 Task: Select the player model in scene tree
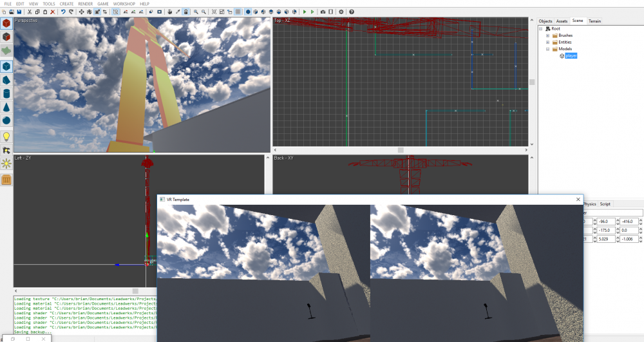click(571, 56)
